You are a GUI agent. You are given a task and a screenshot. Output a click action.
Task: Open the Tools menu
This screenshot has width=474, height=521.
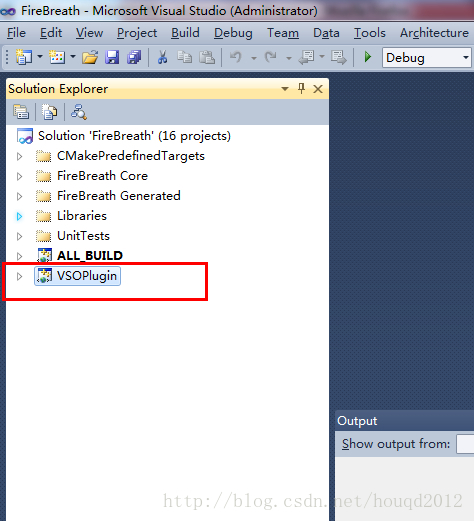click(370, 33)
